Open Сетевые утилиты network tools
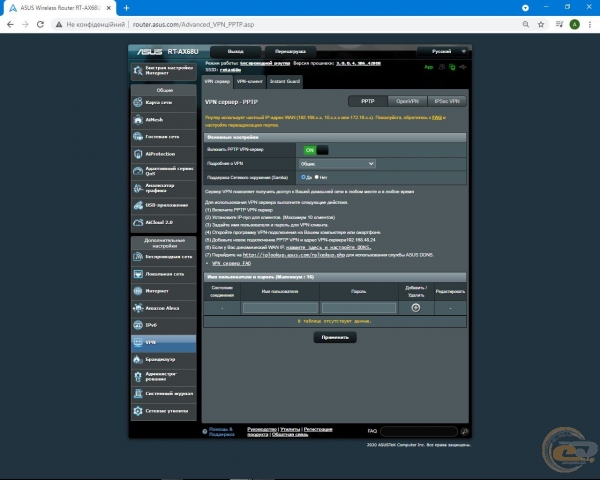 163,411
